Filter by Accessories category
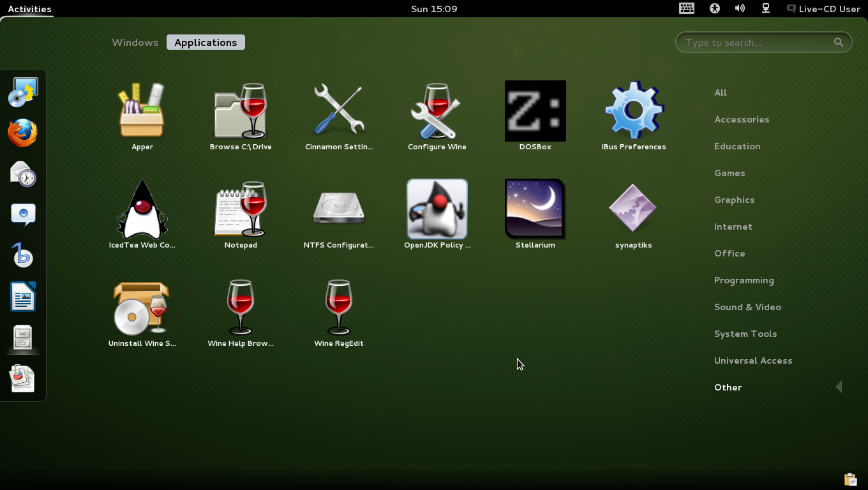 click(742, 119)
